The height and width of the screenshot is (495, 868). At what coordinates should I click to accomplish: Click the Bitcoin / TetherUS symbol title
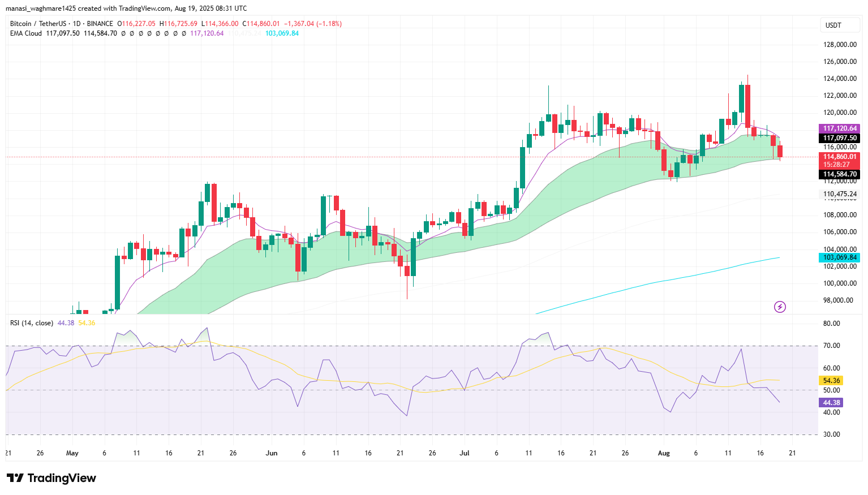(x=38, y=24)
